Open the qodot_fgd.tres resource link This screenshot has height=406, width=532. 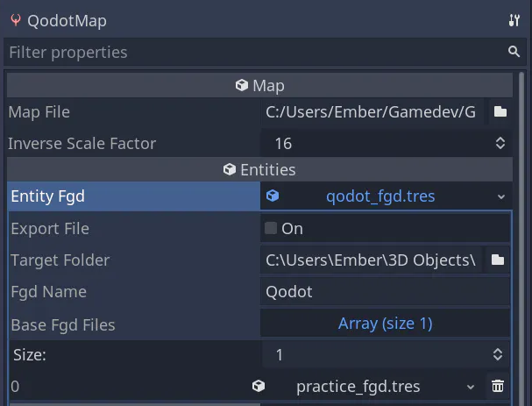380,196
